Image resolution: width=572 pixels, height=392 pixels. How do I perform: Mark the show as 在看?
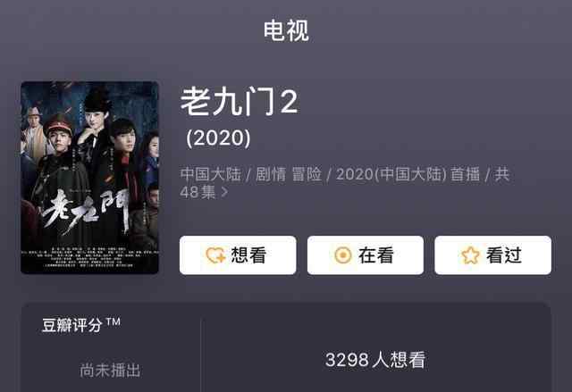coord(366,255)
